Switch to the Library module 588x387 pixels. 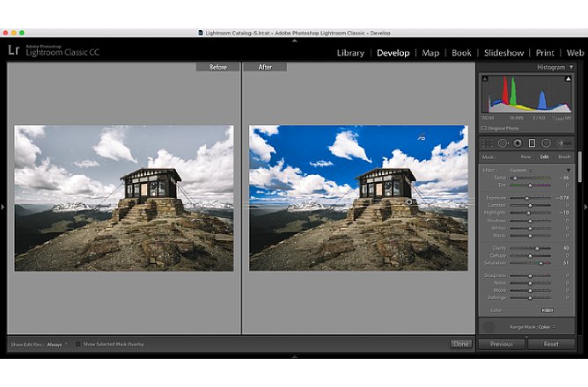(x=350, y=53)
